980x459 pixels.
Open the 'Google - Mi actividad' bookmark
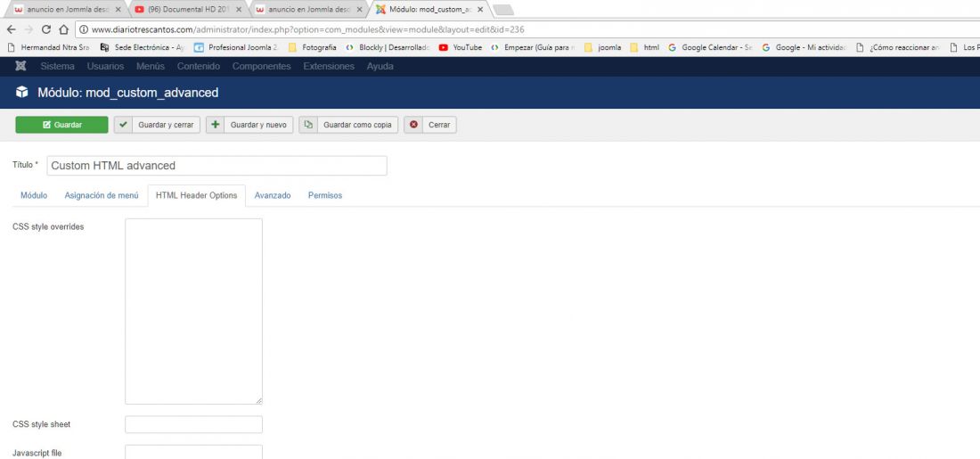804,47
